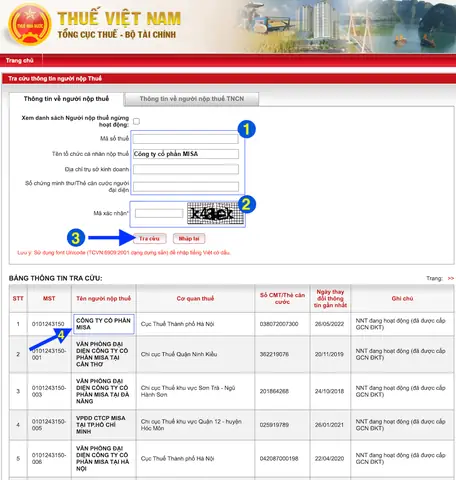Click the Số chứng minh thư người đại diện field
The width and height of the screenshot is (456, 480).
(186, 186)
